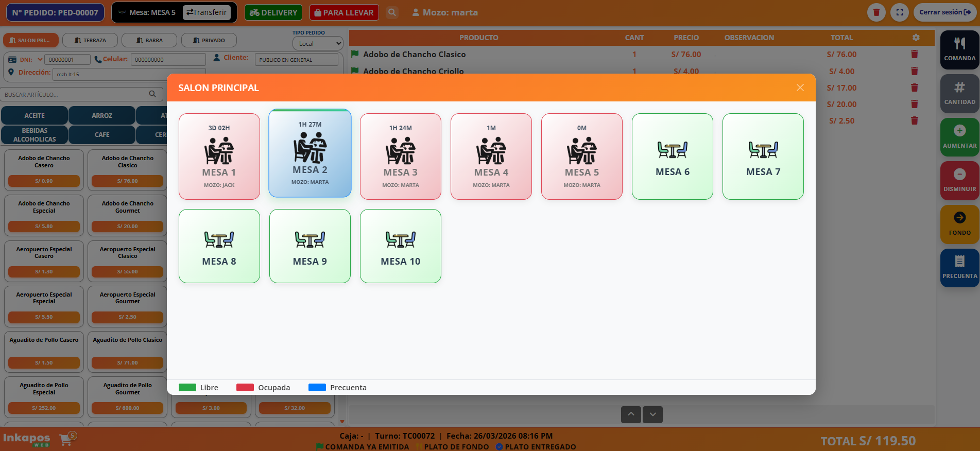The width and height of the screenshot is (980, 451).
Task: Click the green Libre legend swatch
Action: click(187, 388)
